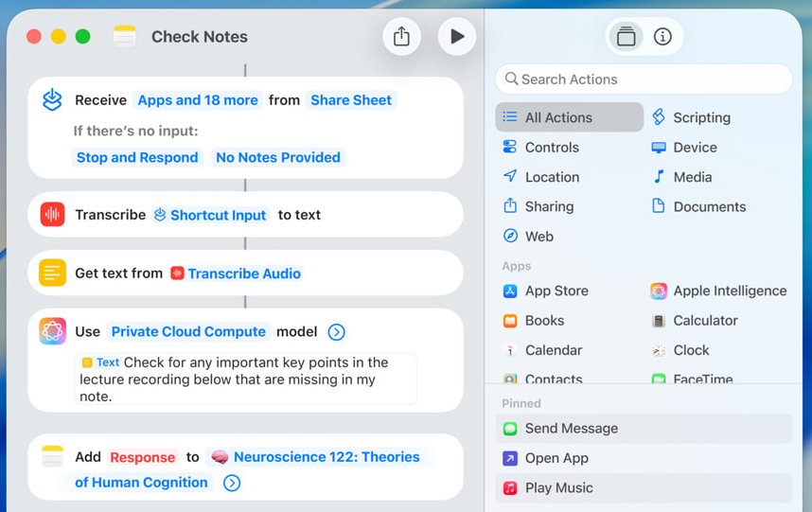This screenshot has width=812, height=512.
Task: Expand the Add to note options chevron
Action: pyautogui.click(x=232, y=483)
